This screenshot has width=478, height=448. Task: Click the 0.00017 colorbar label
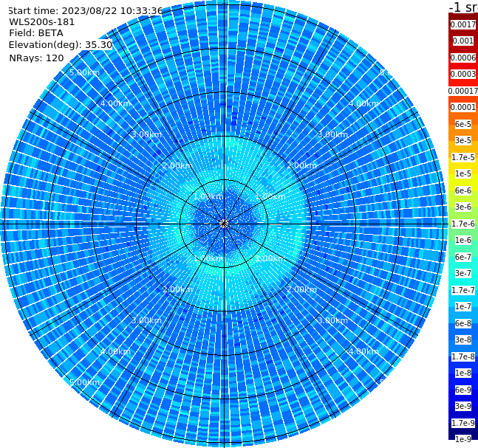[463, 91]
